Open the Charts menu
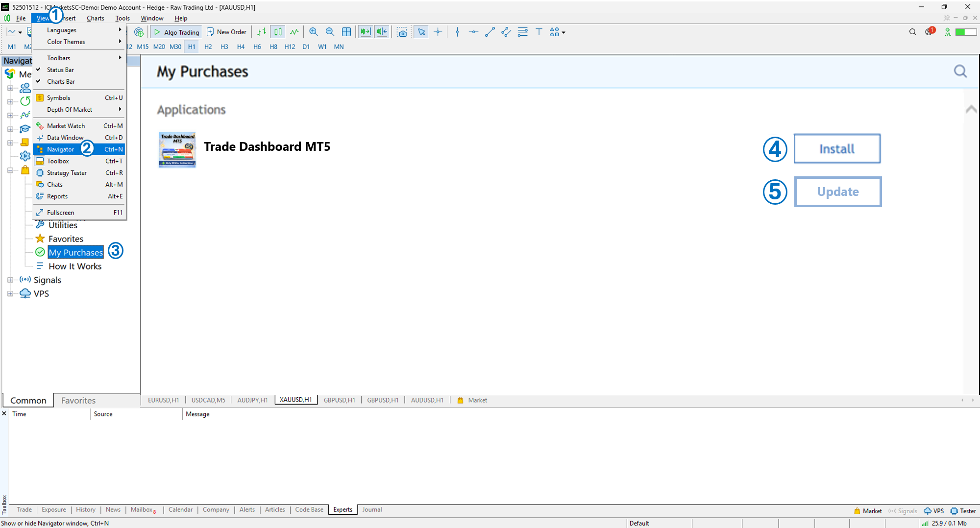This screenshot has width=980, height=528. [95, 18]
